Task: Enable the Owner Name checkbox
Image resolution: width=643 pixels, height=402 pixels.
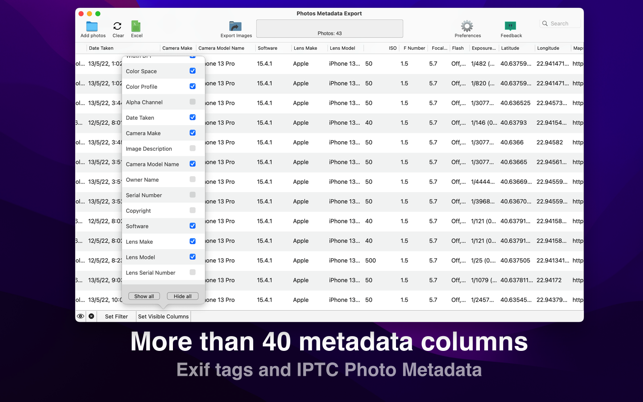Action: coord(192,179)
